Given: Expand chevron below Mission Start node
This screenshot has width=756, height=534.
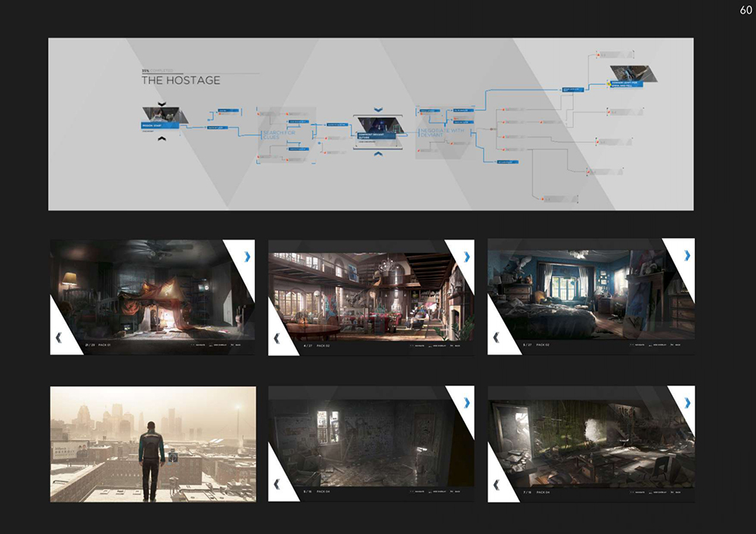Looking at the screenshot, I should [161, 137].
